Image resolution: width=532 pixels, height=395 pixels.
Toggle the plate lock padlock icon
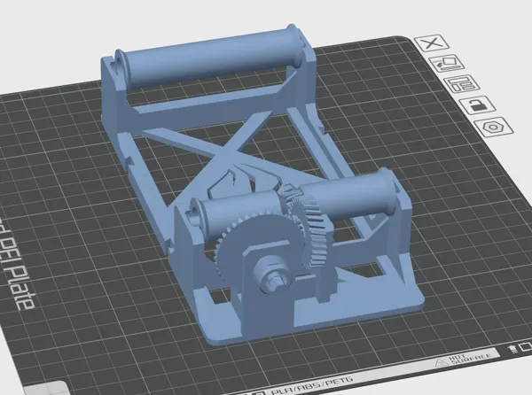477,105
